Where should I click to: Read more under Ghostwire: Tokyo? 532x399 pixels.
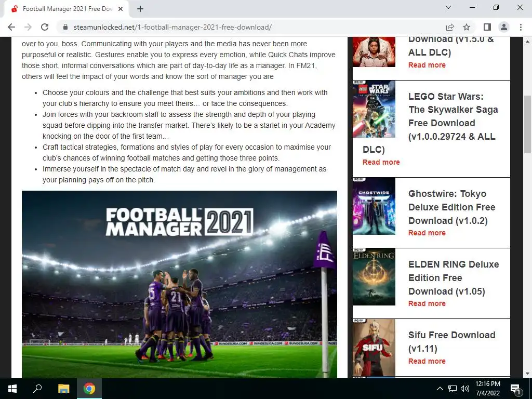pyautogui.click(x=427, y=233)
